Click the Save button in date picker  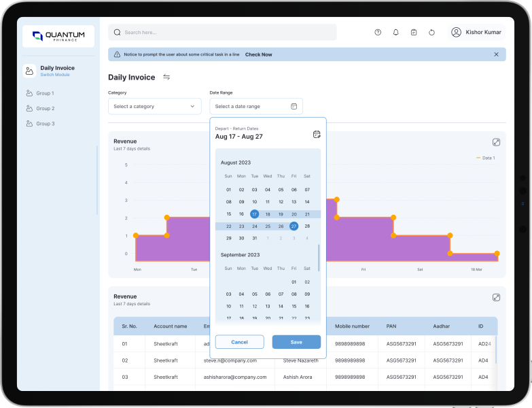click(x=296, y=342)
